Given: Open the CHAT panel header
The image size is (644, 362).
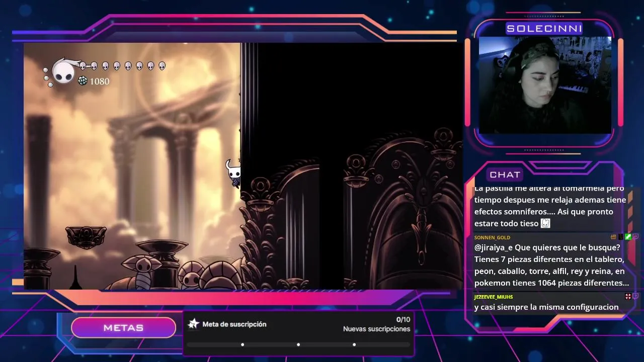Looking at the screenshot, I should (x=505, y=174).
